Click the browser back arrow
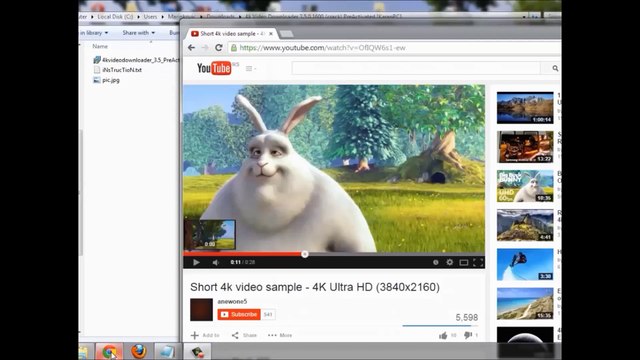Viewport: 640px width, 360px height. pyautogui.click(x=191, y=48)
